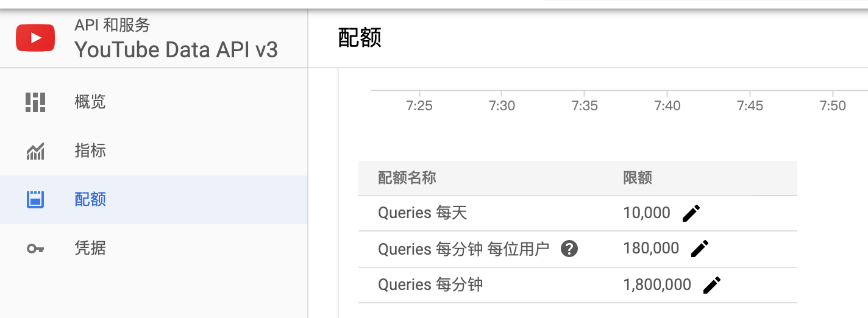Click the 10,000 limit value
The image size is (868, 318).
[x=647, y=213]
